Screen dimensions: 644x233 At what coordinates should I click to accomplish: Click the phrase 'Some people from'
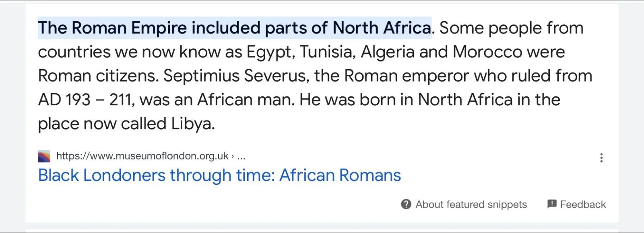tap(511, 28)
